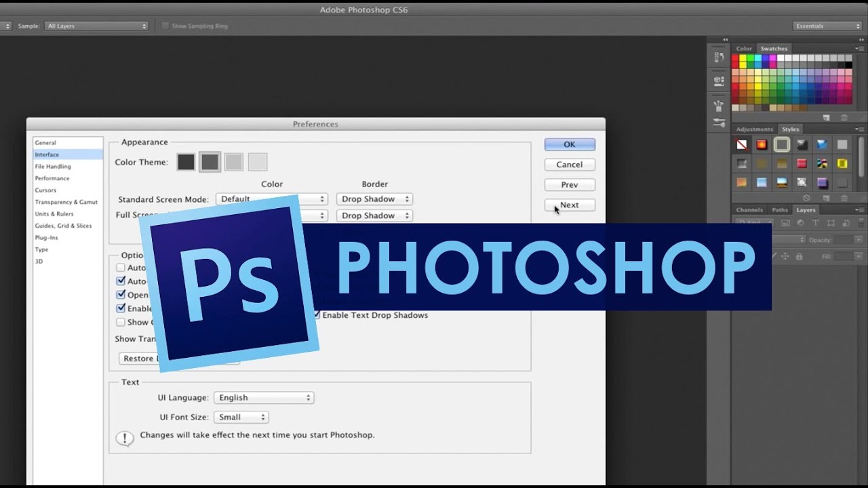
Task: Pick the black swatch in Swatches
Action: (849, 66)
